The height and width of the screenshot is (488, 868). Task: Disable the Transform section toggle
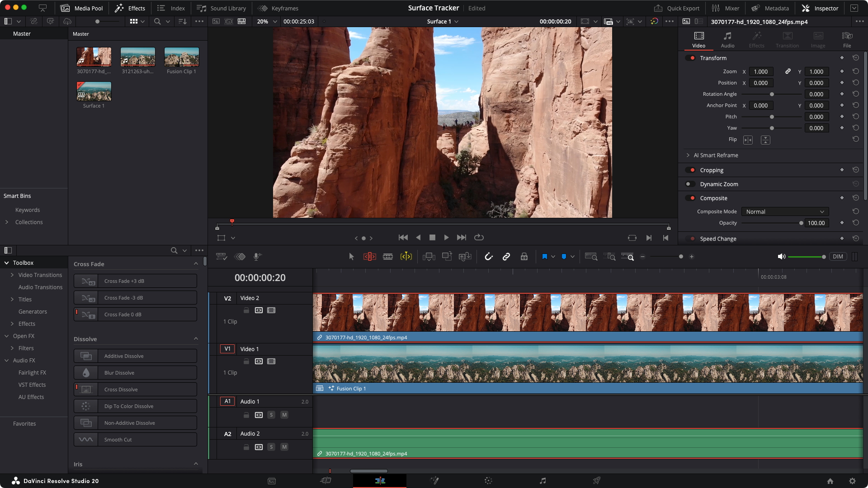pos(690,58)
